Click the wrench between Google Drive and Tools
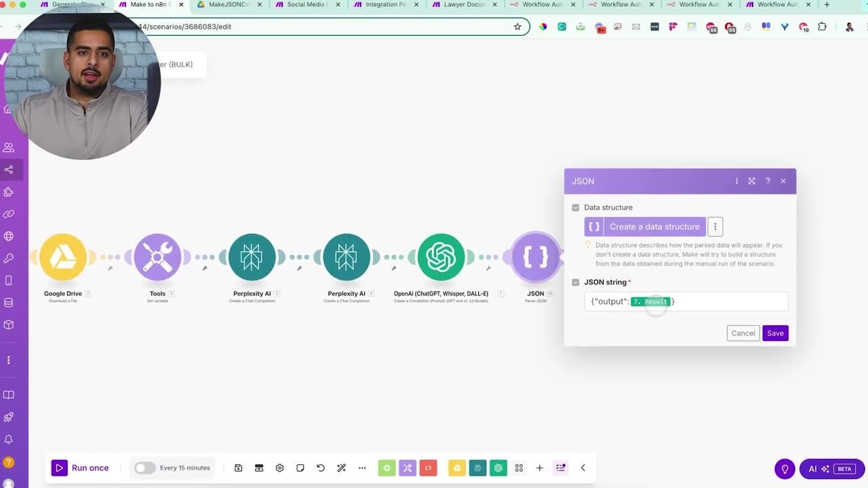This screenshot has height=488, width=868. (x=110, y=268)
